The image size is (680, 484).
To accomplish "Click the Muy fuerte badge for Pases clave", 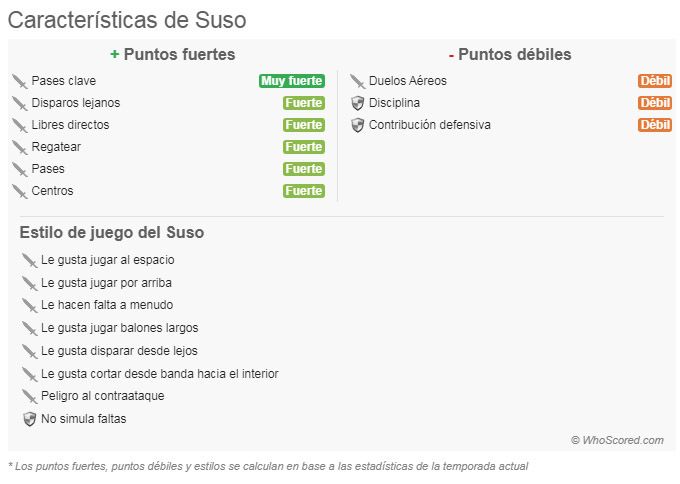I will [292, 81].
